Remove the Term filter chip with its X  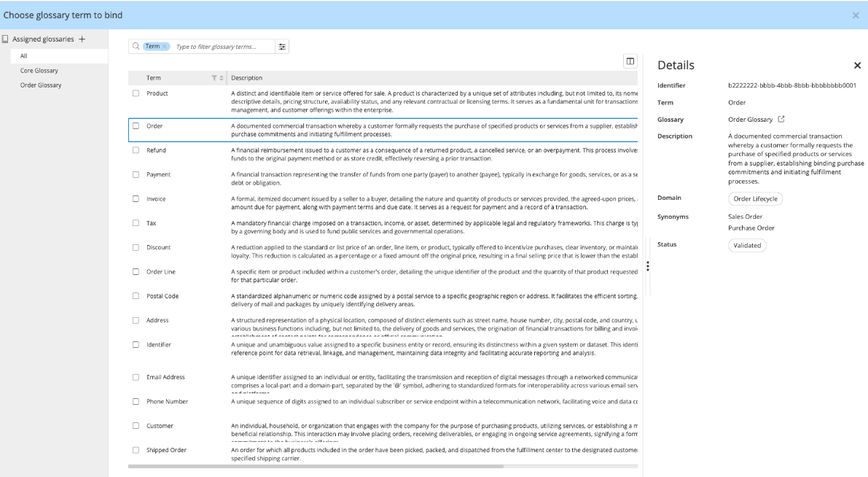[164, 46]
